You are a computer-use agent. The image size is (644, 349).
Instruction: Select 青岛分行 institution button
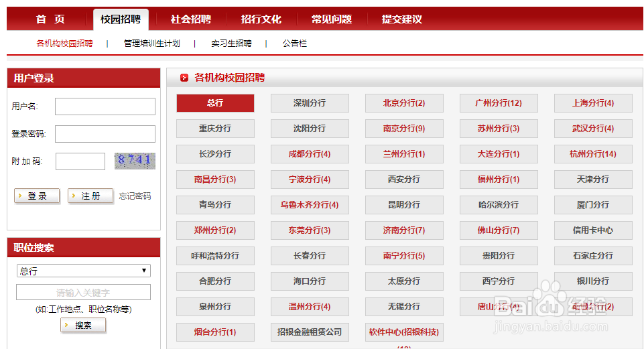(x=215, y=205)
